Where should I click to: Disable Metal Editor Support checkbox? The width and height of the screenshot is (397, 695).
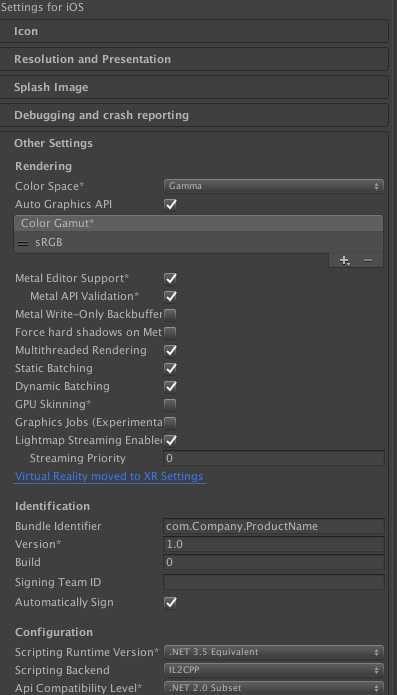tap(170, 278)
